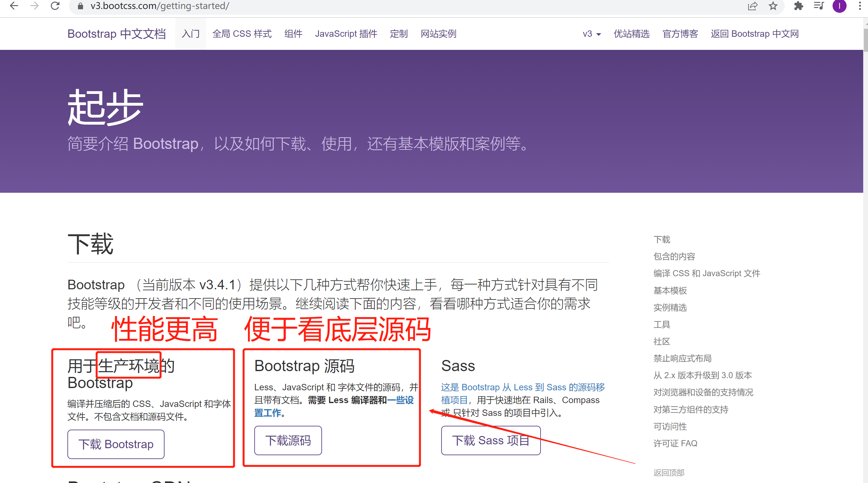The image size is (868, 483).
Task: Click the browser back arrow
Action: pyautogui.click(x=14, y=6)
